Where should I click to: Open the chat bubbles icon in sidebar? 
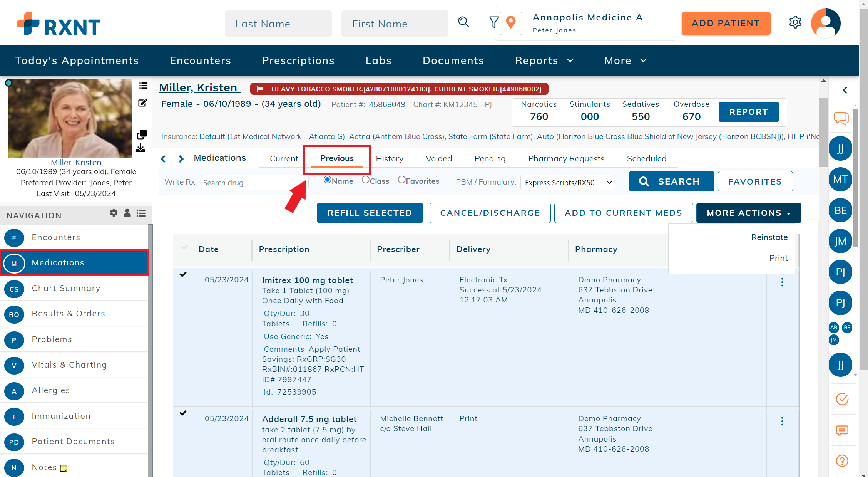click(x=841, y=118)
